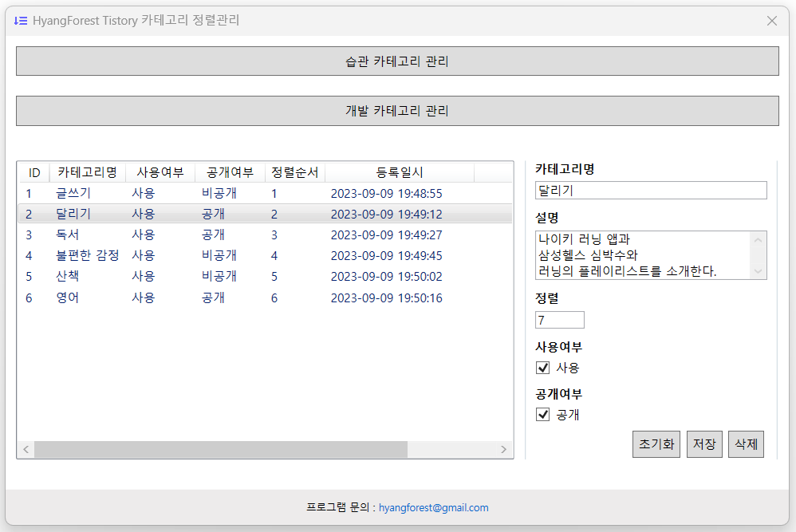Screen dimensions: 796x532
Task: Click 비공개 in the 산책 row
Action: coord(219,276)
